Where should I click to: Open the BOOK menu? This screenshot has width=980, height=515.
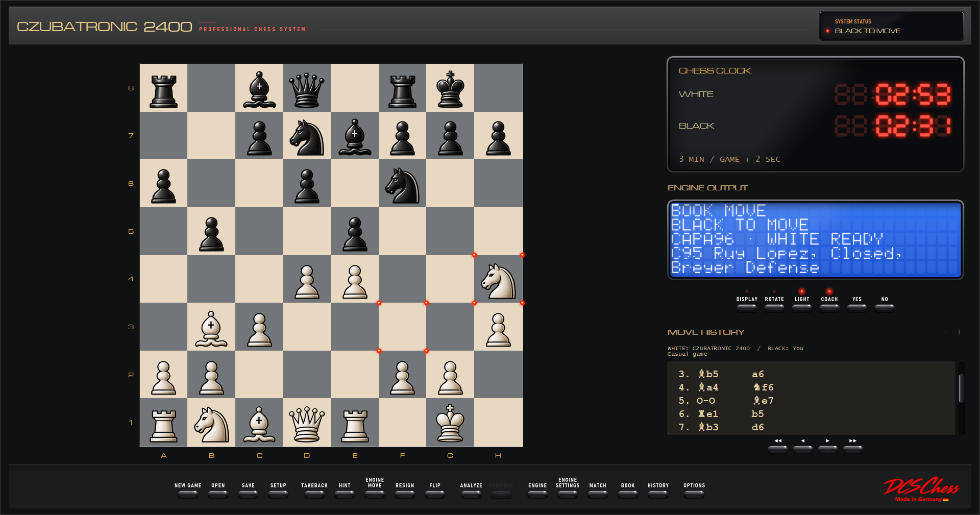click(628, 494)
